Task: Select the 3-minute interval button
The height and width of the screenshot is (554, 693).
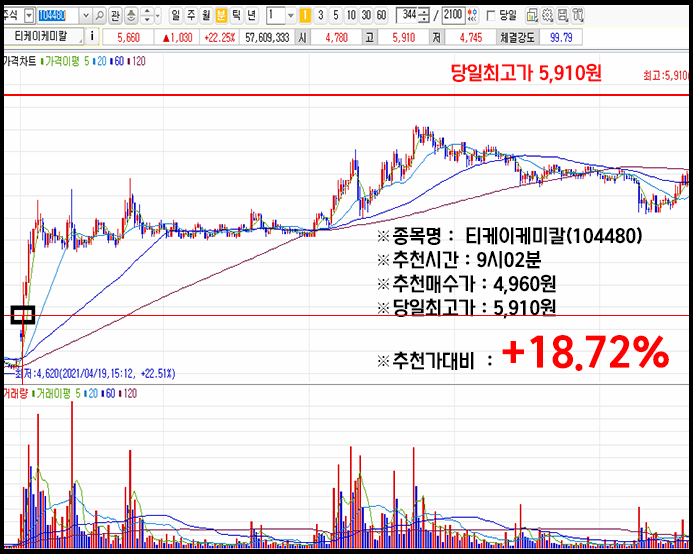Action: pyautogui.click(x=320, y=16)
